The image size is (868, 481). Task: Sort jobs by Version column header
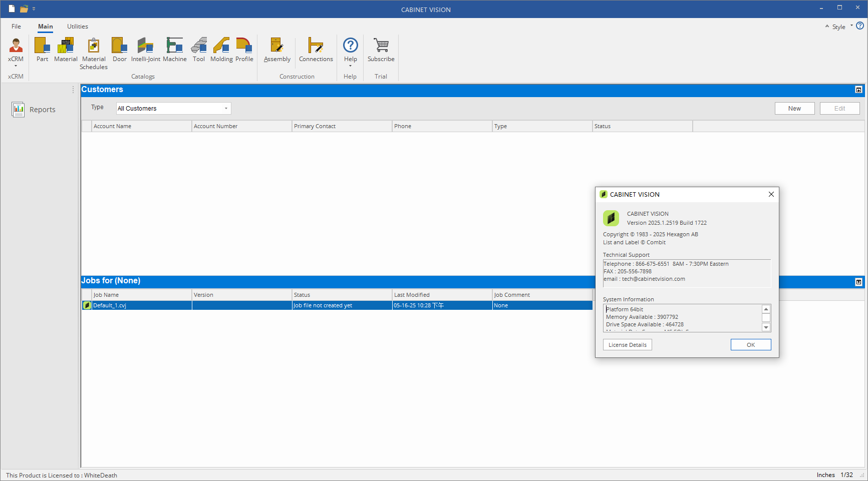(x=242, y=295)
